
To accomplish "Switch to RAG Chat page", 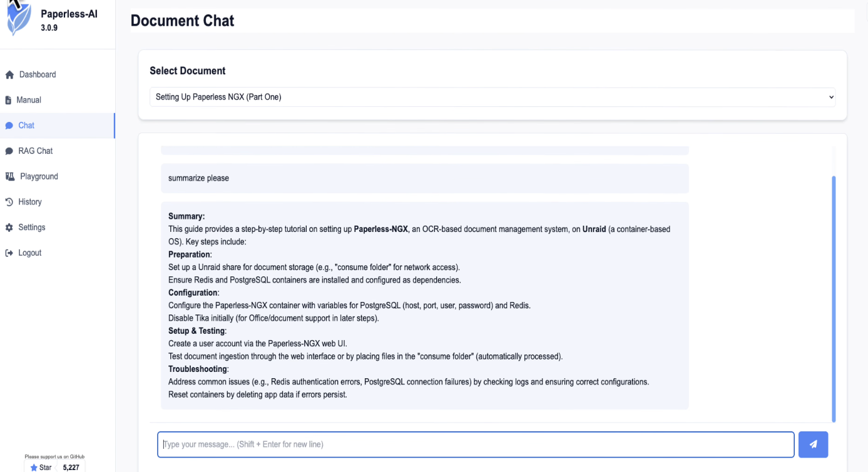I will (x=36, y=151).
